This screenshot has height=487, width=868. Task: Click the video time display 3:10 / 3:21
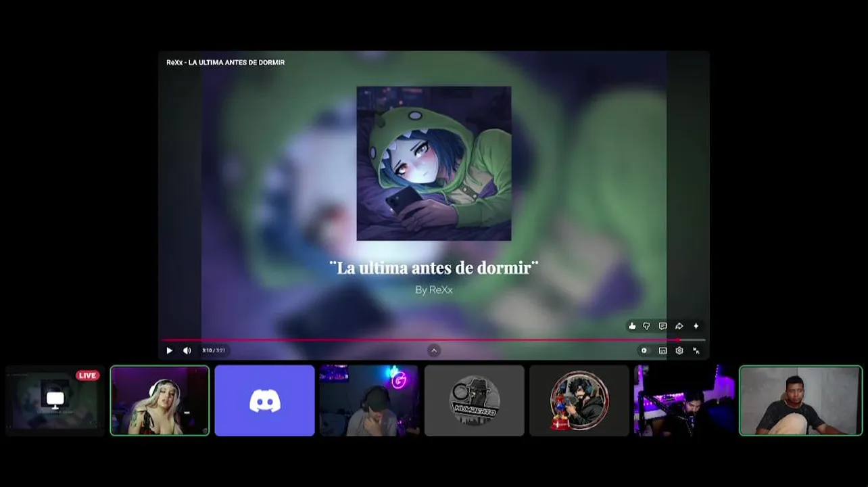(213, 350)
